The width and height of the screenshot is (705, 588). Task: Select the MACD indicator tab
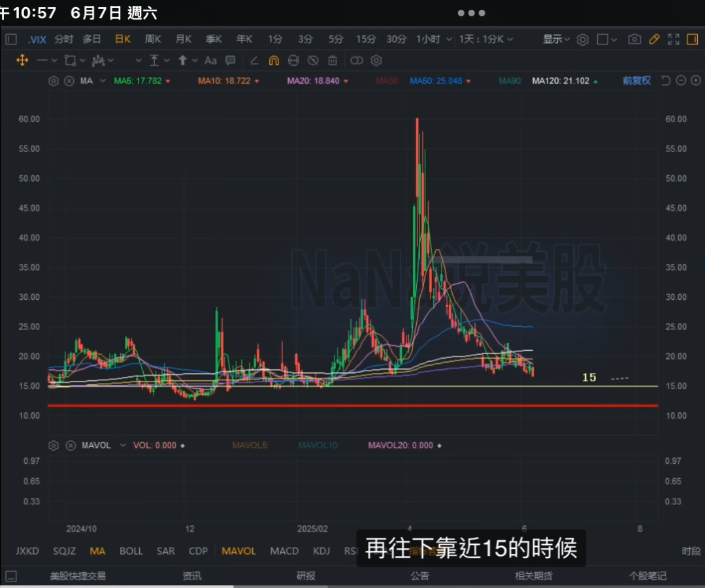click(284, 551)
